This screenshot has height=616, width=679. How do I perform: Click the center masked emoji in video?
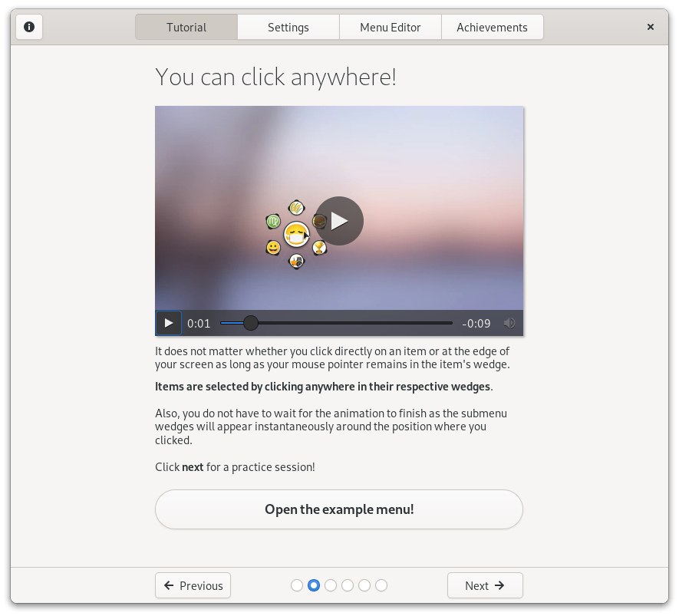(x=296, y=234)
